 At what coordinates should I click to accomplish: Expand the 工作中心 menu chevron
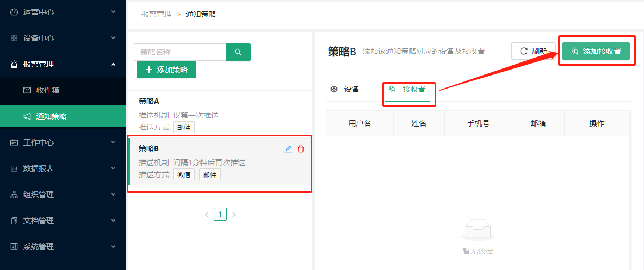tap(113, 142)
